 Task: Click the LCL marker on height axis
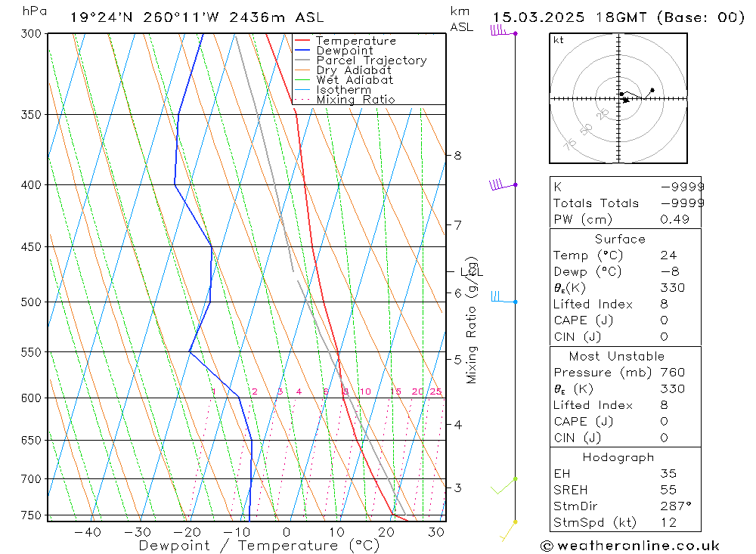pos(471,272)
